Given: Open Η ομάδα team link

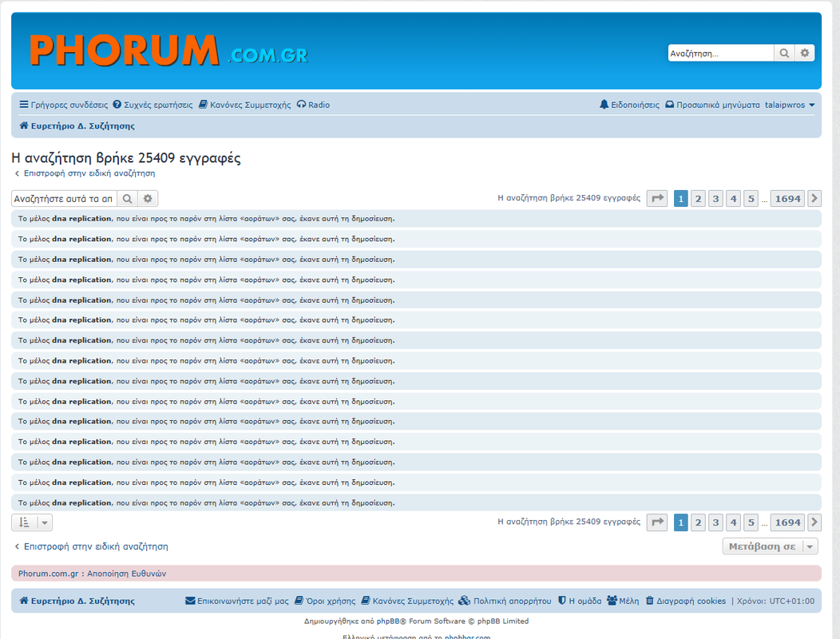Looking at the screenshot, I should 580,601.
